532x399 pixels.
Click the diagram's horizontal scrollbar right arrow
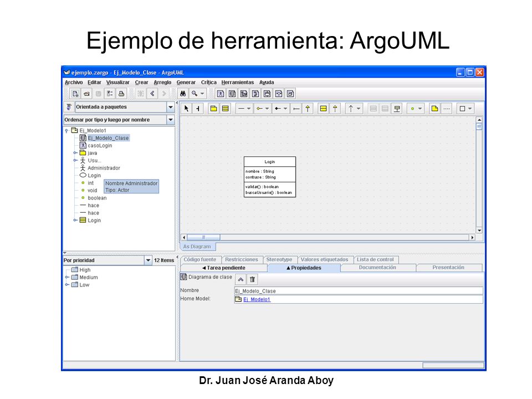pos(472,238)
